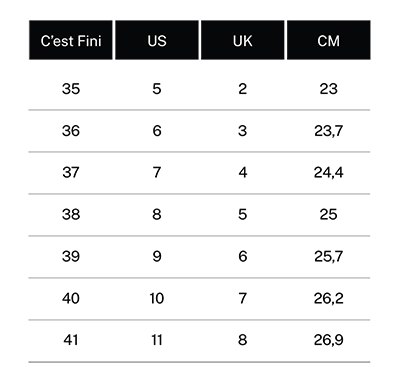Click the 26,9 CM value
This screenshot has width=400, height=391.
(x=328, y=340)
